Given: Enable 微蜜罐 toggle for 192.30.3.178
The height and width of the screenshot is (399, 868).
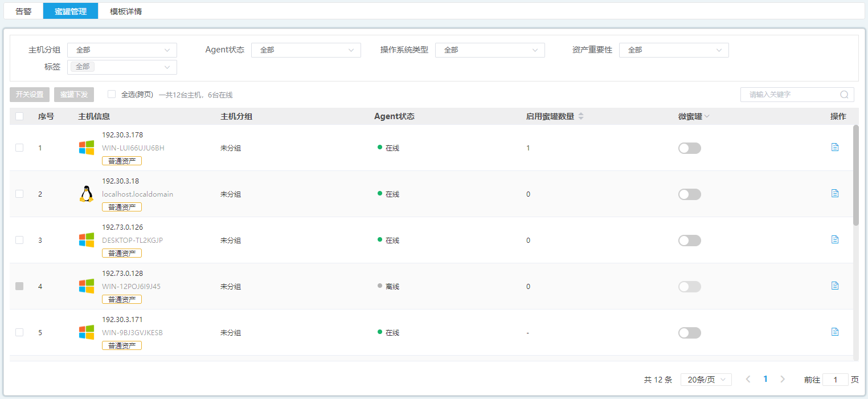Looking at the screenshot, I should point(689,148).
